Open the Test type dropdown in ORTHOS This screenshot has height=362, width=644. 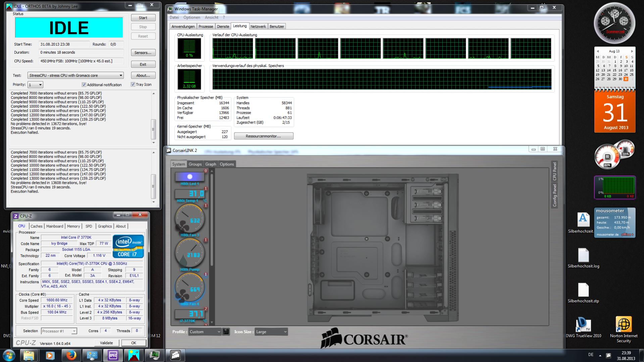[x=76, y=75]
